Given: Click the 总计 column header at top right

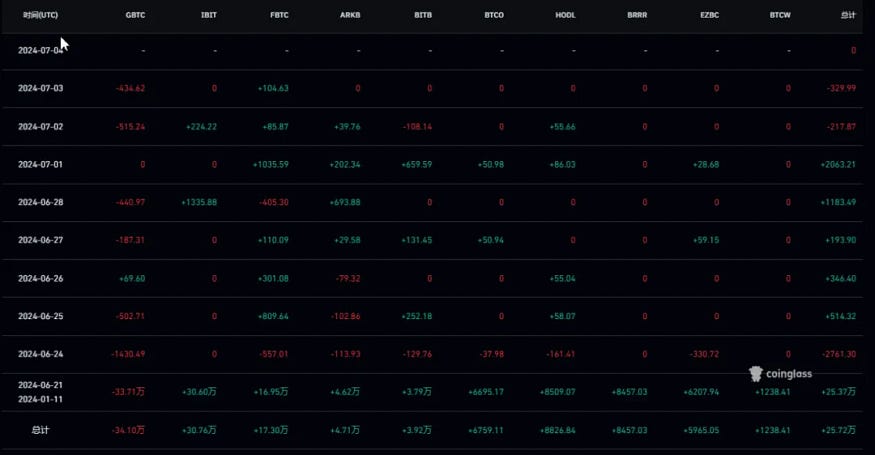Looking at the screenshot, I should (x=848, y=16).
